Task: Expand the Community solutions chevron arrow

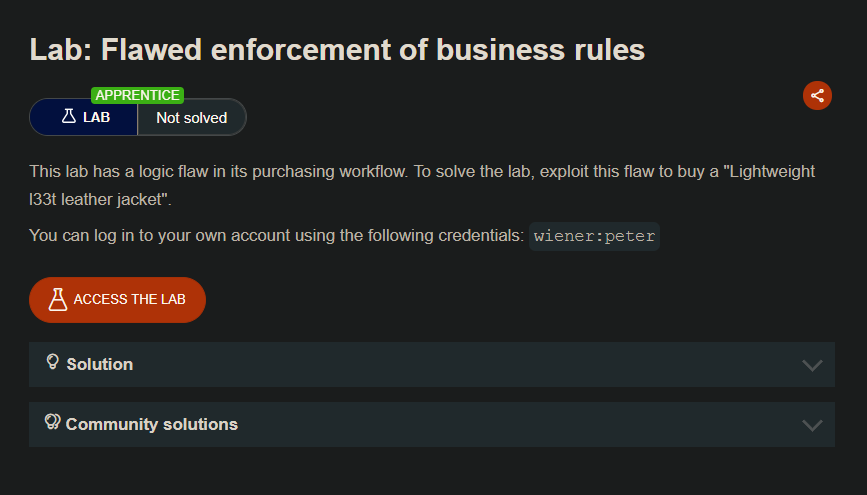Action: (812, 425)
